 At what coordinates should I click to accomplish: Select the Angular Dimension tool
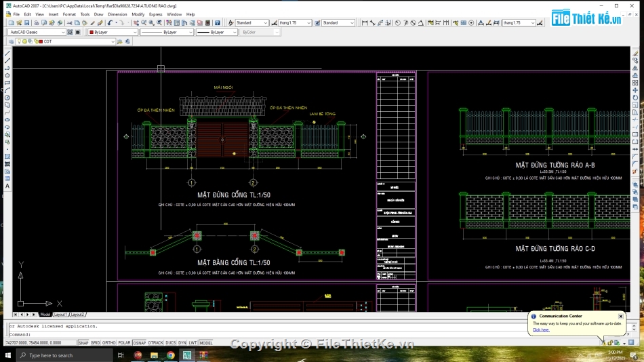point(421,23)
